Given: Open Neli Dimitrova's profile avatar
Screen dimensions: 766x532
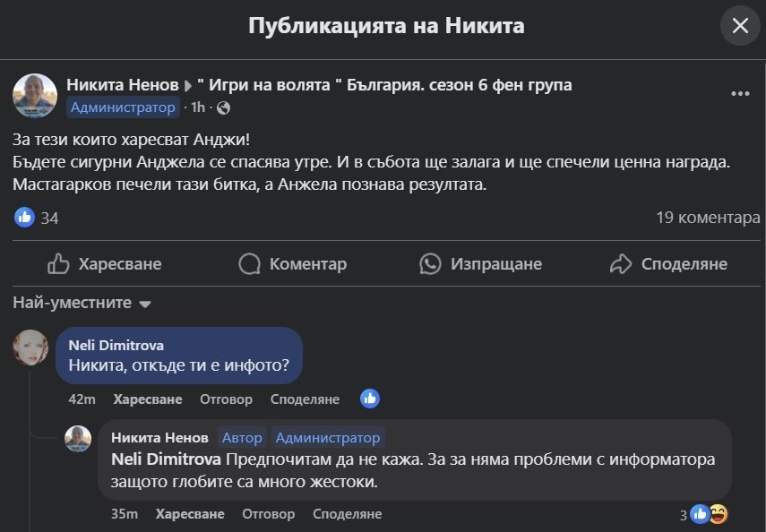Looking at the screenshot, I should [x=30, y=348].
